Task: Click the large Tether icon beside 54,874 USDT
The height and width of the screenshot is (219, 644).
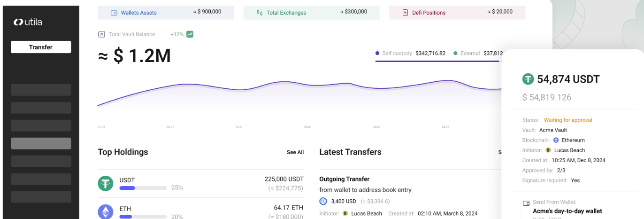Action: 529,79
